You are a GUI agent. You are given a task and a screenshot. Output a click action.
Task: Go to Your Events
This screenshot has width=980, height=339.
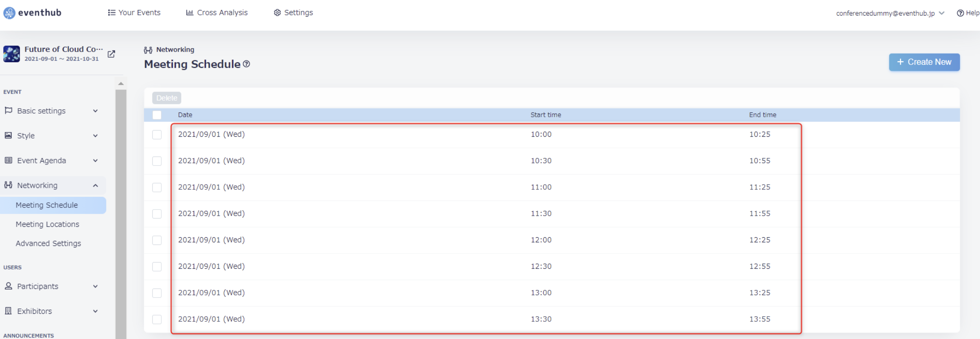[x=134, y=13]
